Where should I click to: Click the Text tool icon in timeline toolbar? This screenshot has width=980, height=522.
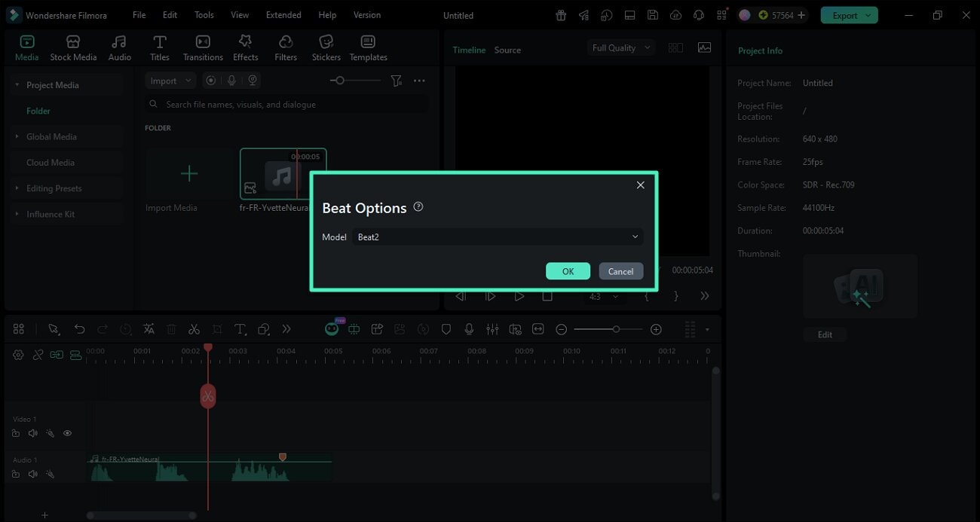240,329
